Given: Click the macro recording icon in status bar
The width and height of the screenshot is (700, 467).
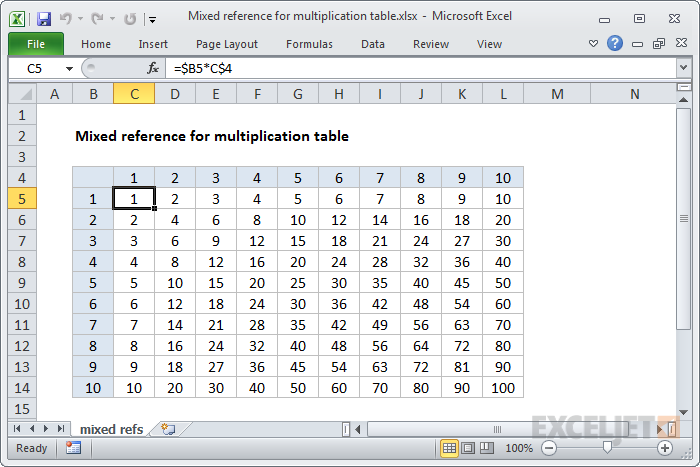Looking at the screenshot, I should click(73, 448).
